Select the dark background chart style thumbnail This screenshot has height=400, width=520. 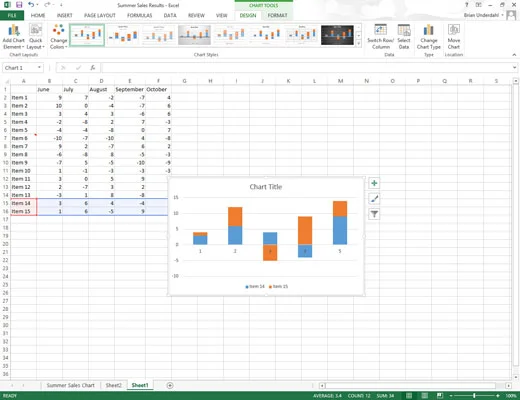point(337,35)
